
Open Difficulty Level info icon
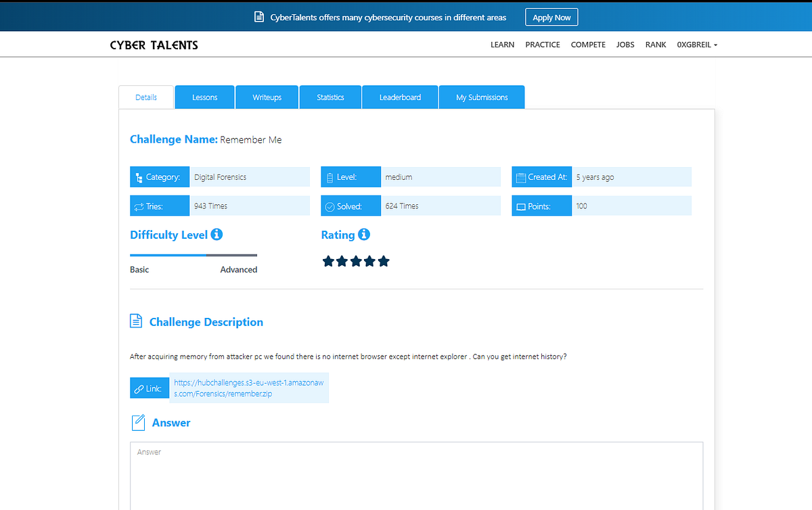click(x=217, y=235)
